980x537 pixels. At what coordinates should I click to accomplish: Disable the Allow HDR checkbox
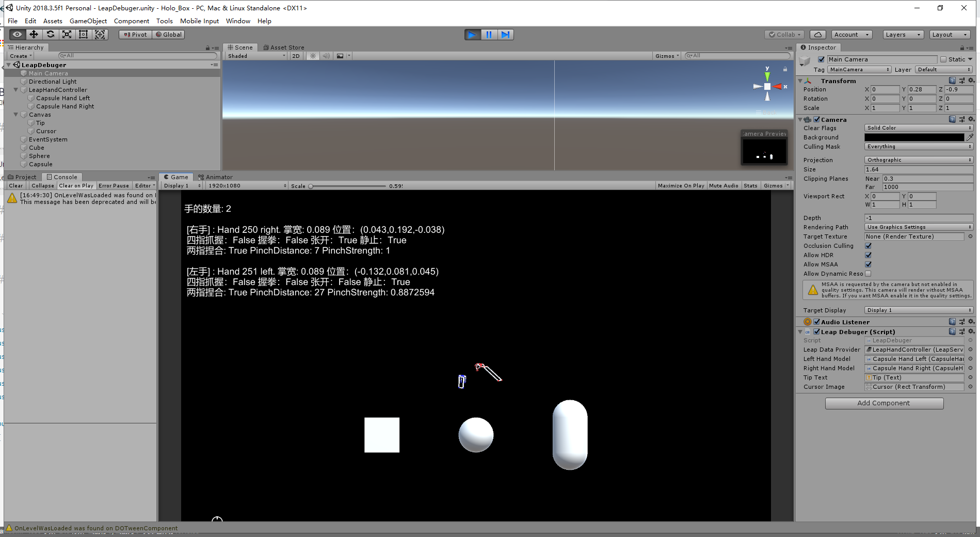pos(868,255)
